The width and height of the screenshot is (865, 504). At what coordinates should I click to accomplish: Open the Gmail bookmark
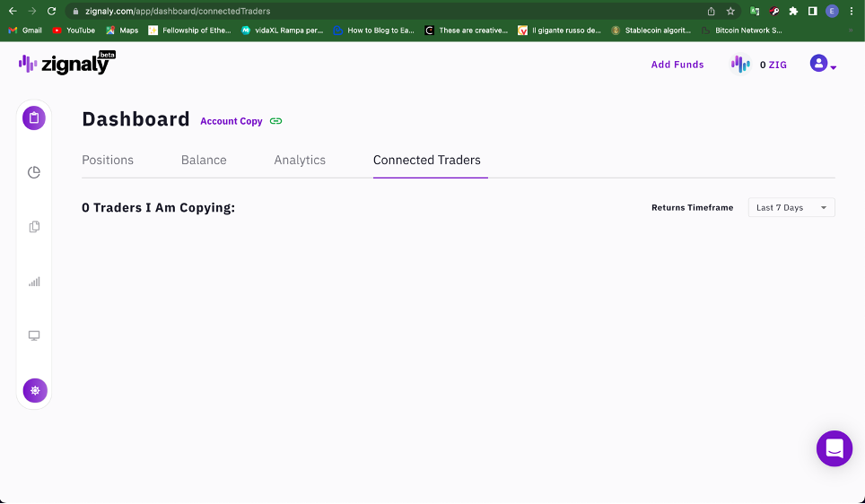(x=25, y=30)
